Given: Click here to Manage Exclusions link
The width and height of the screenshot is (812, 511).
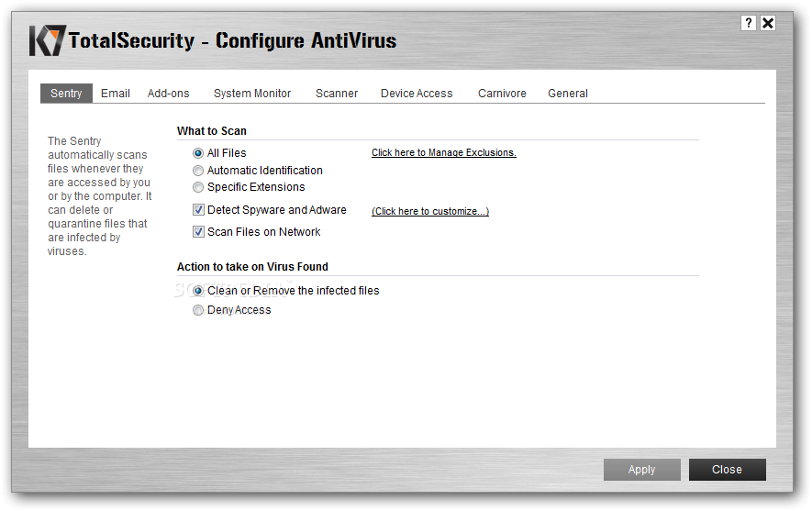Looking at the screenshot, I should point(444,152).
